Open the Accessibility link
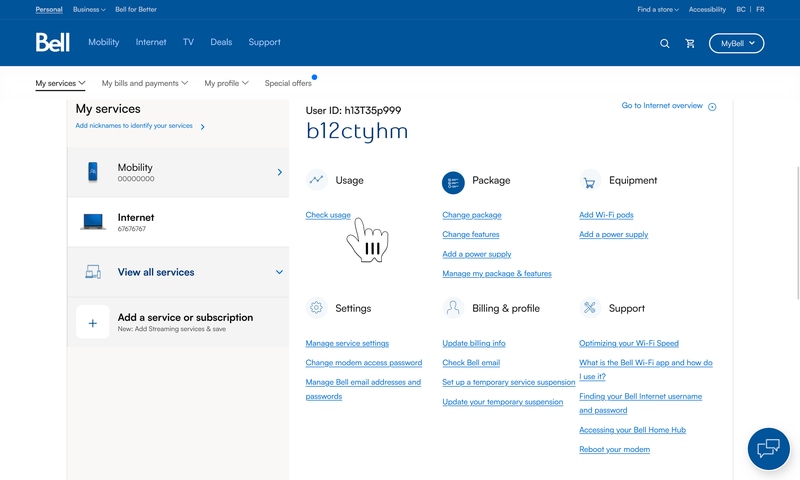The width and height of the screenshot is (800, 480). click(707, 9)
